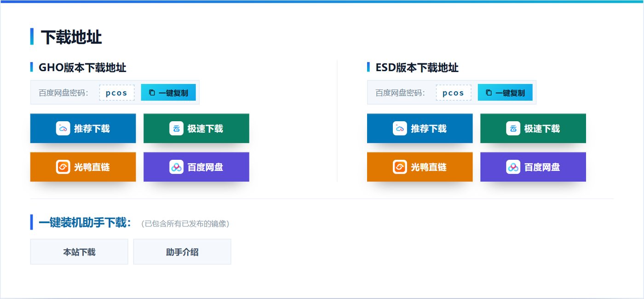Click the Baidu icon on GHO 百度网盘

pyautogui.click(x=176, y=167)
